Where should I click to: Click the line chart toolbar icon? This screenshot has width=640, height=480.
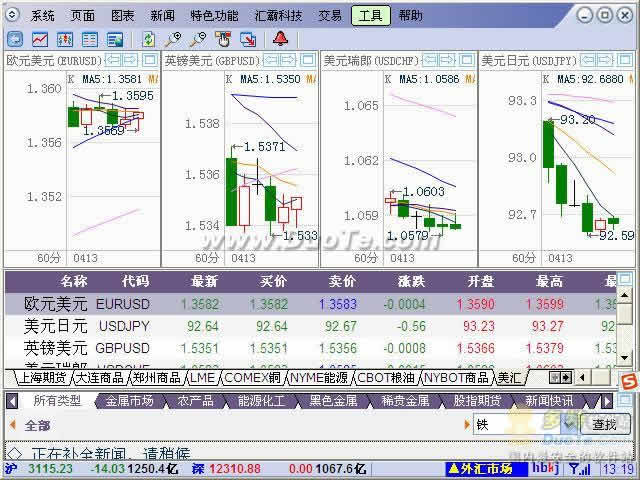click(40, 39)
